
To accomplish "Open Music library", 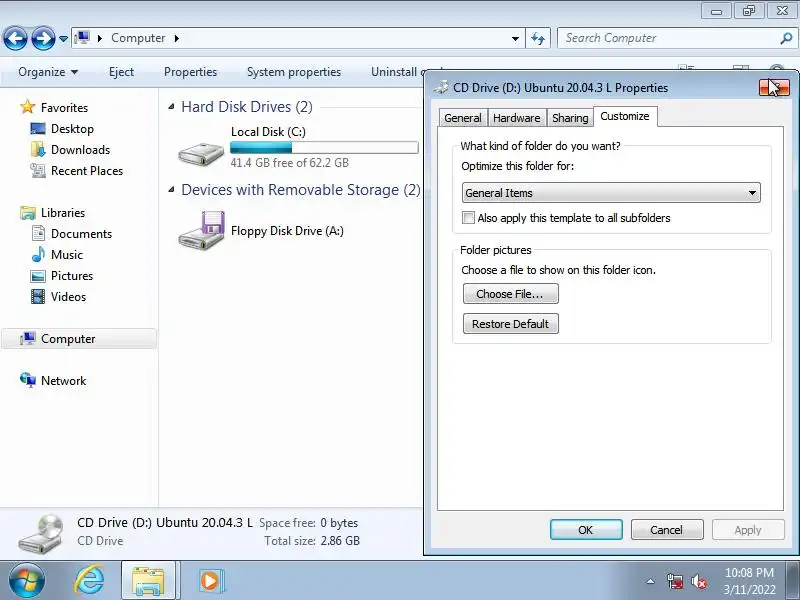I will click(x=66, y=254).
